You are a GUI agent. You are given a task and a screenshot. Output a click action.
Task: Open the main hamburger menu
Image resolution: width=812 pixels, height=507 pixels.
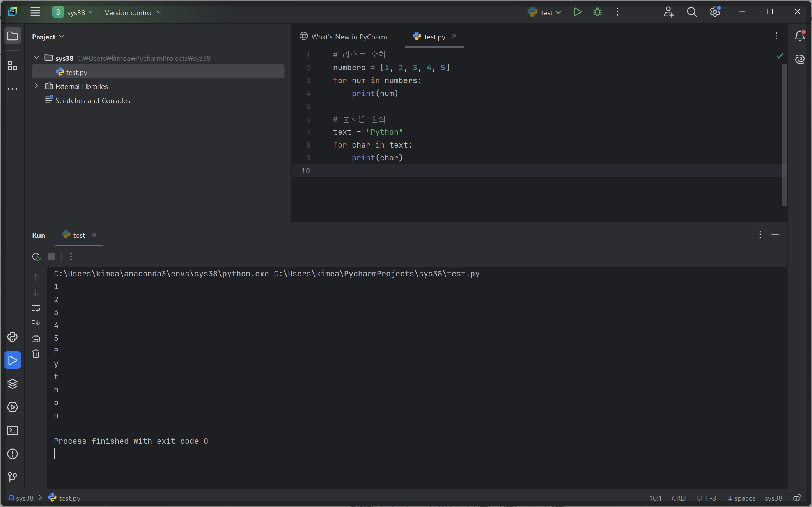[35, 12]
